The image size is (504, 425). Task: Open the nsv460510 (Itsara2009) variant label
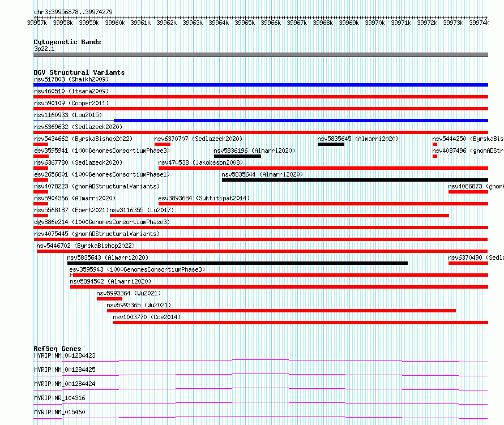pos(71,91)
